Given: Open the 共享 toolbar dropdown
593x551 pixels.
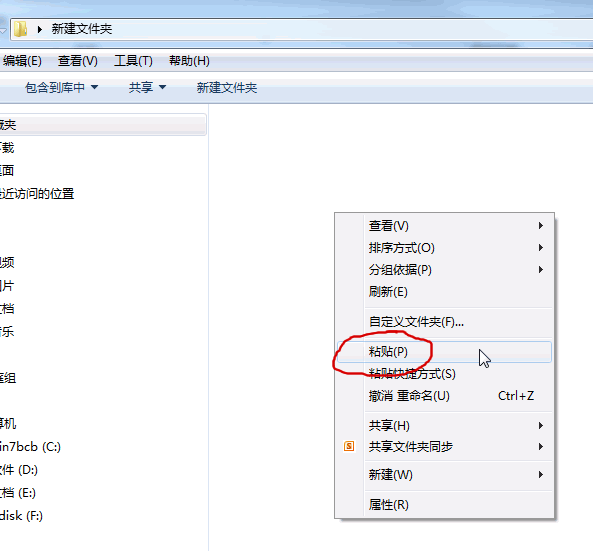Looking at the screenshot, I should (x=147, y=88).
